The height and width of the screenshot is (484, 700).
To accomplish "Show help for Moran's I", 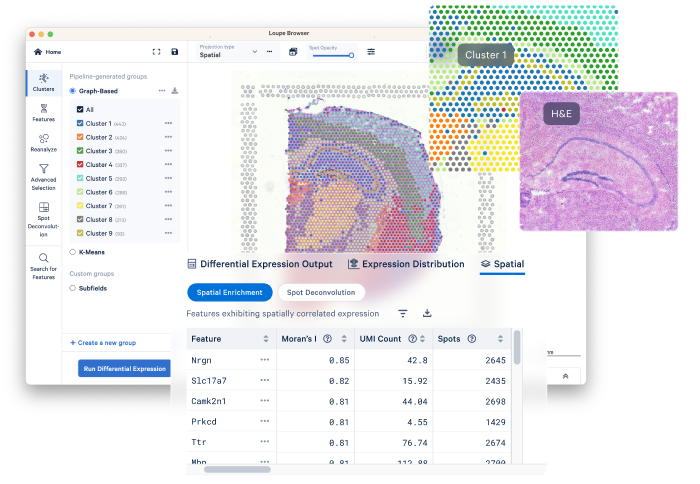I will click(327, 339).
